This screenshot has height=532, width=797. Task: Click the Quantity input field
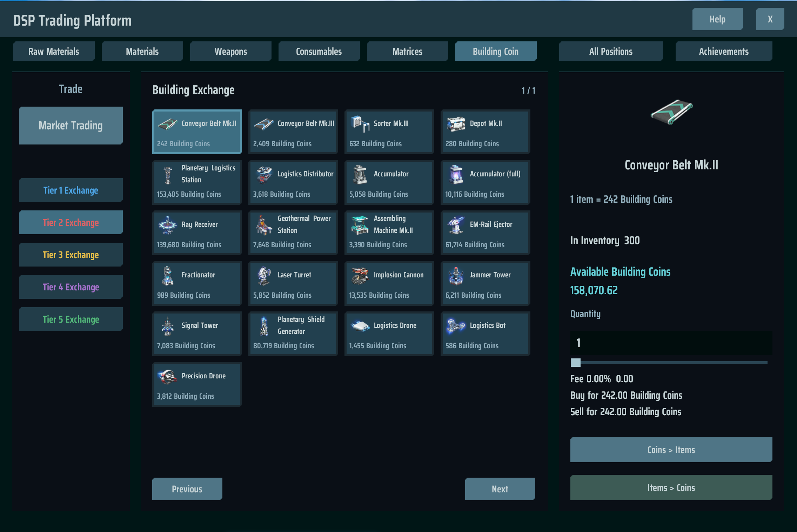point(671,343)
